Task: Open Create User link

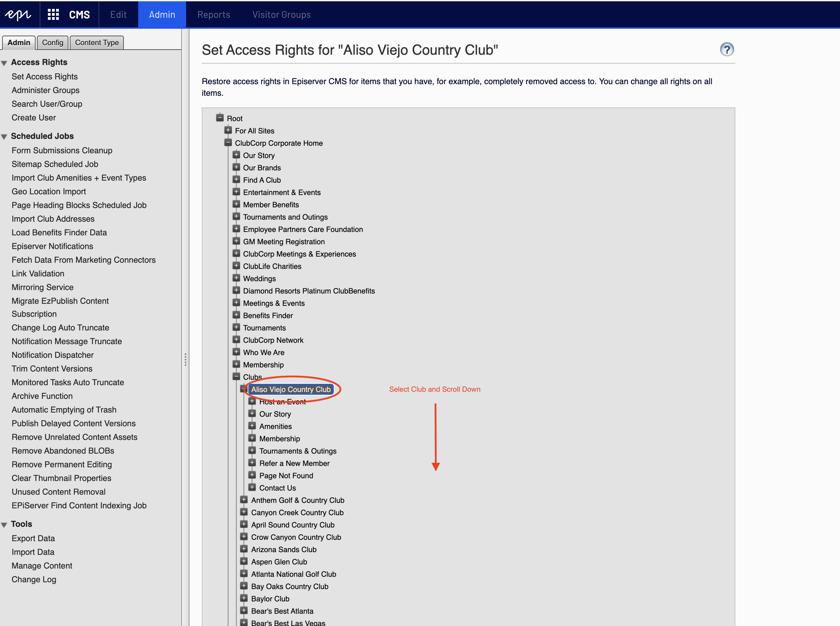Action: [x=34, y=117]
